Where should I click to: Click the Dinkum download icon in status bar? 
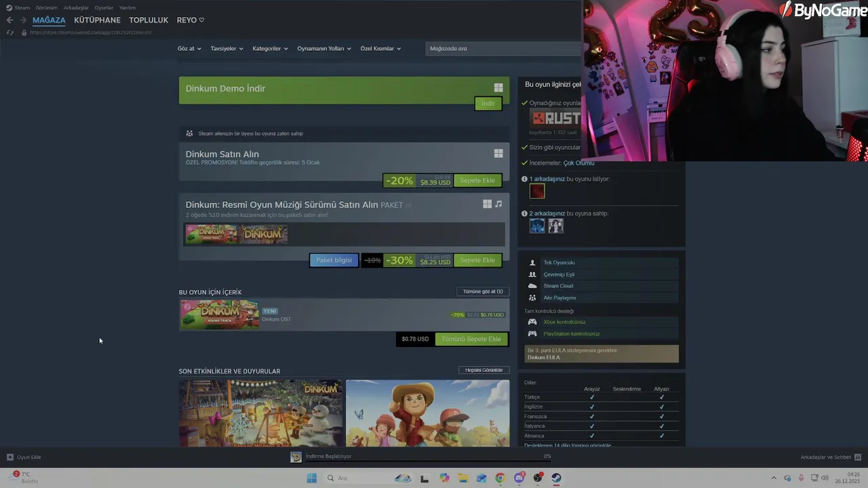[x=296, y=457]
